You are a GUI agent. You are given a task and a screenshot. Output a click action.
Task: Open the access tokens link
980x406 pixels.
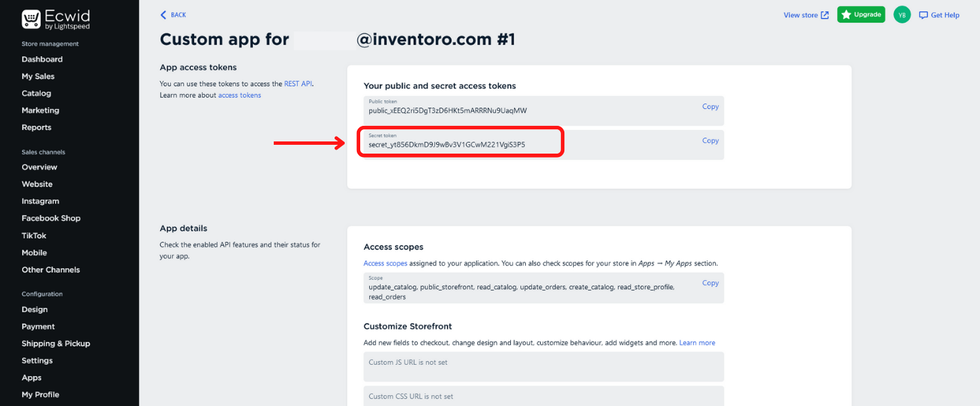point(239,95)
